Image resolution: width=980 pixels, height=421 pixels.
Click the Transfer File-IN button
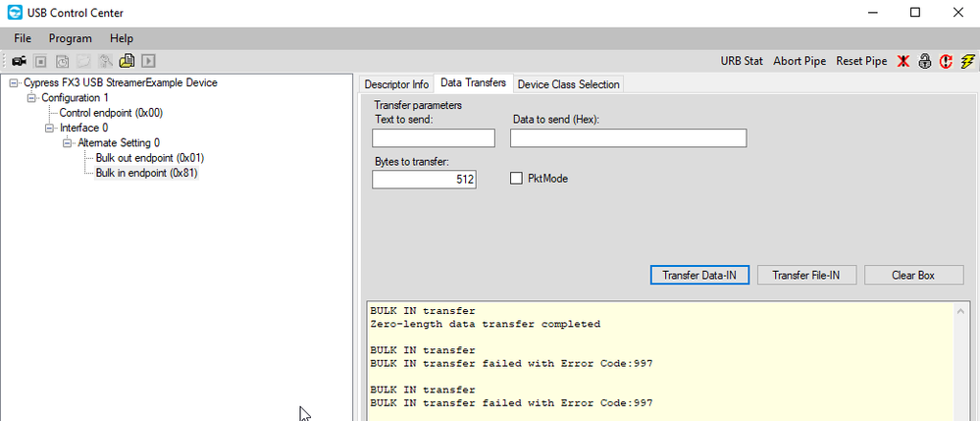[x=806, y=275]
